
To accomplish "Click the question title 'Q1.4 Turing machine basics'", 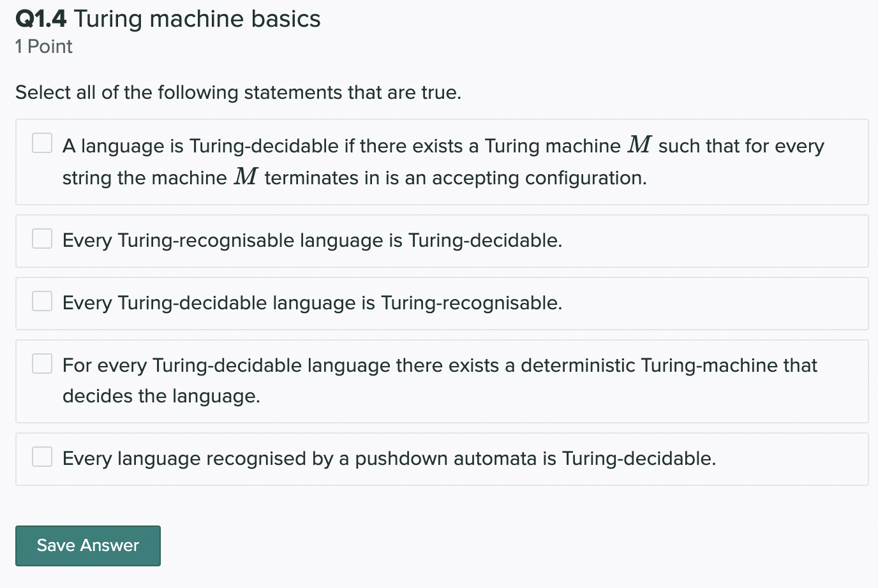I will 167,19.
